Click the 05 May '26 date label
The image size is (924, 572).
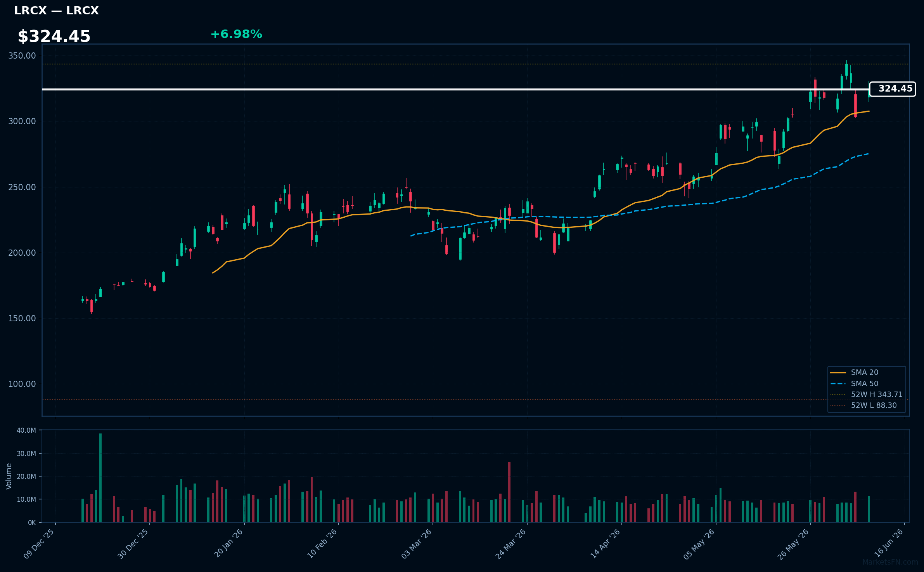point(699,544)
